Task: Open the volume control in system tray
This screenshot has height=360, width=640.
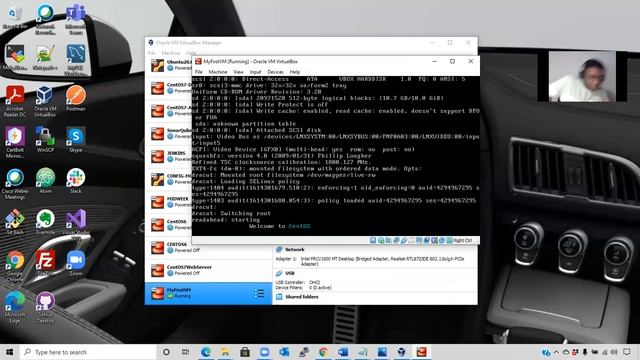Action: 614,352
